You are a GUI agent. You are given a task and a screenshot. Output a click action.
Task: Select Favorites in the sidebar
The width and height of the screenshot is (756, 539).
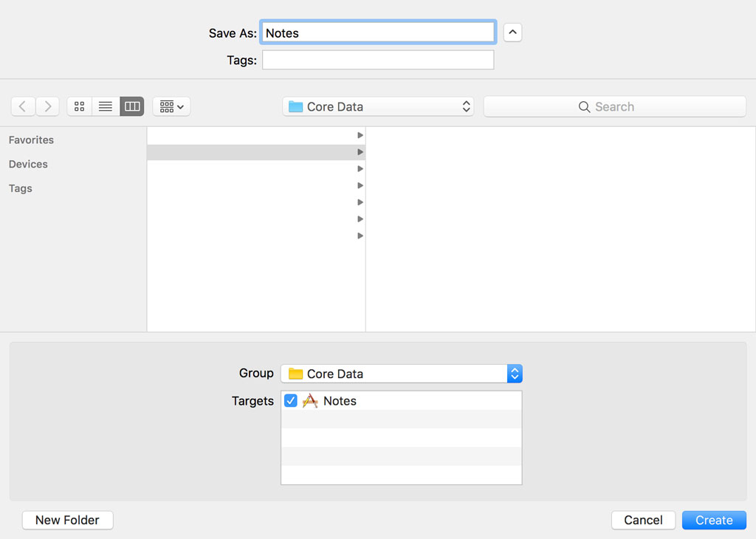(31, 140)
